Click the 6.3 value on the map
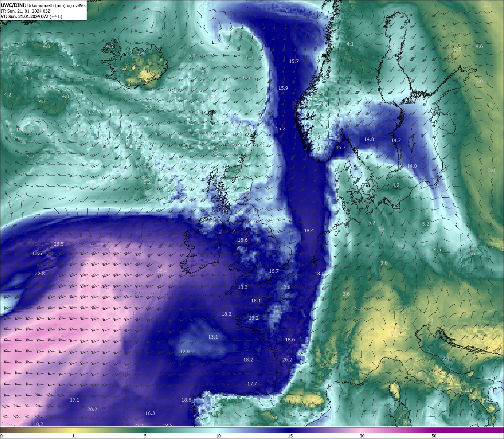 [x=249, y=57]
